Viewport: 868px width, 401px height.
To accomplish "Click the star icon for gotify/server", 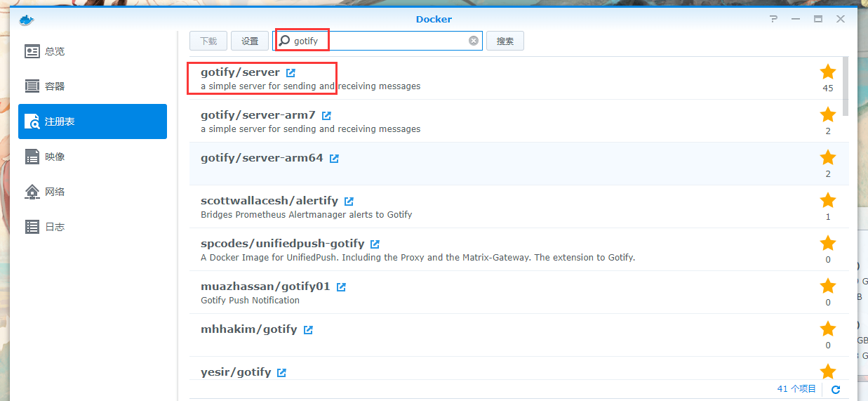I will (828, 72).
